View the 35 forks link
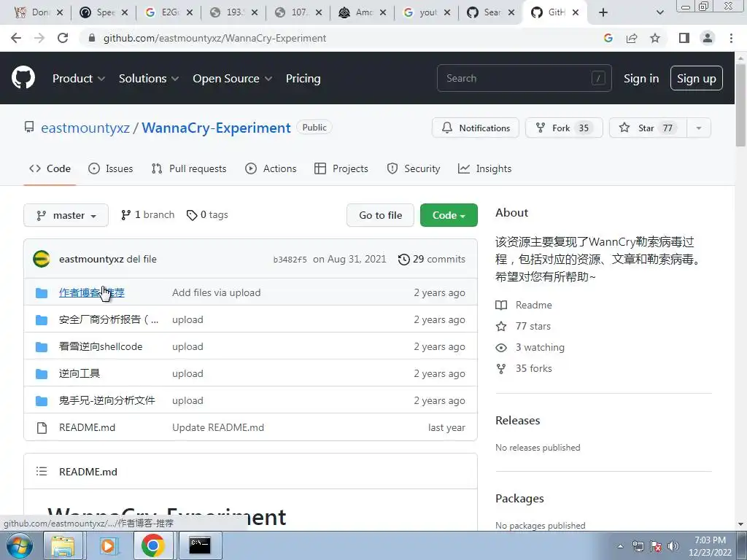Image resolution: width=747 pixels, height=560 pixels. coord(524,368)
